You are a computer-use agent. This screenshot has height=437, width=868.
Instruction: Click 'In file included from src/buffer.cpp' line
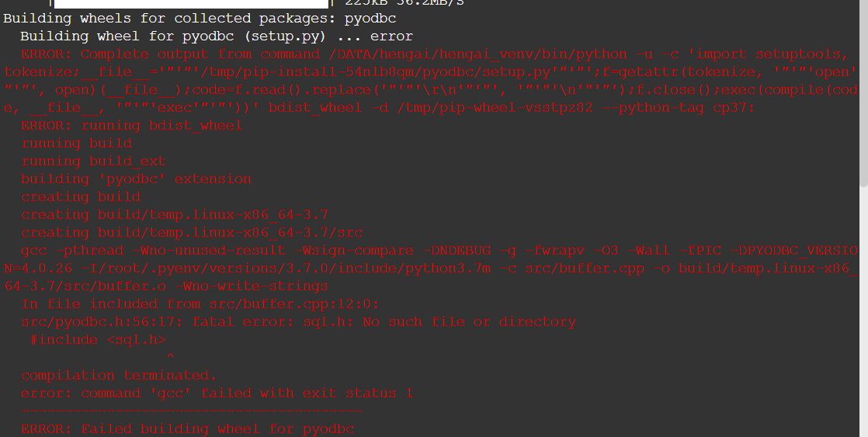(x=200, y=303)
